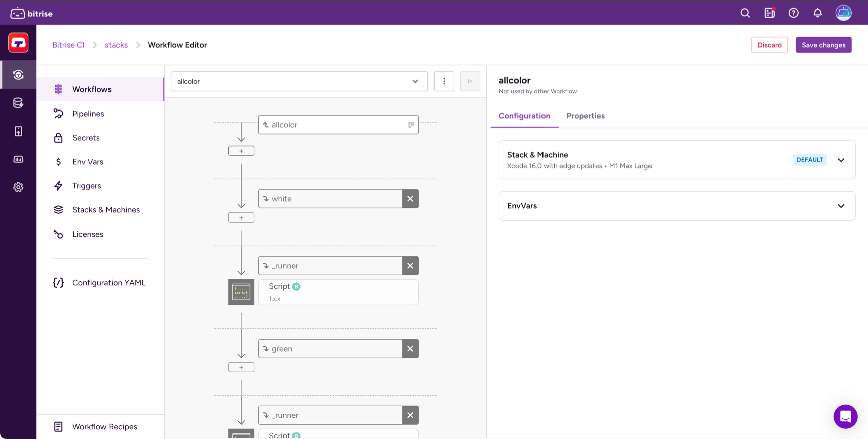This screenshot has width=868, height=439.
Task: Click the verified badge next to Script
Action: click(x=296, y=286)
